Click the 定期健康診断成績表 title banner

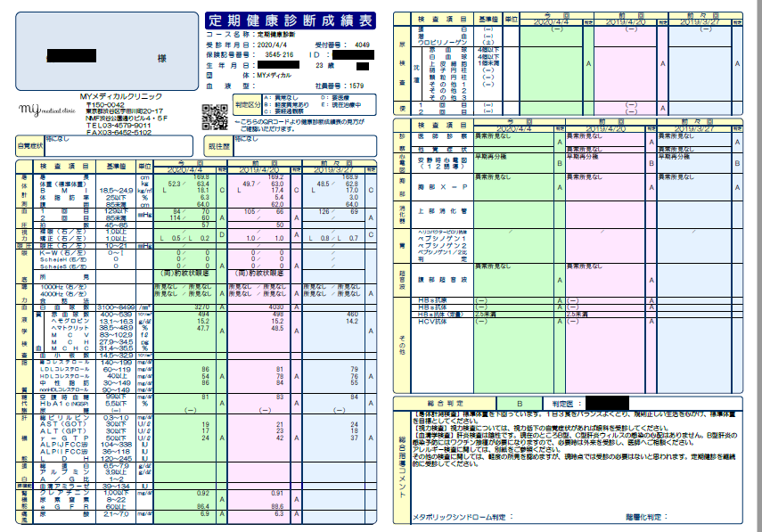point(290,20)
